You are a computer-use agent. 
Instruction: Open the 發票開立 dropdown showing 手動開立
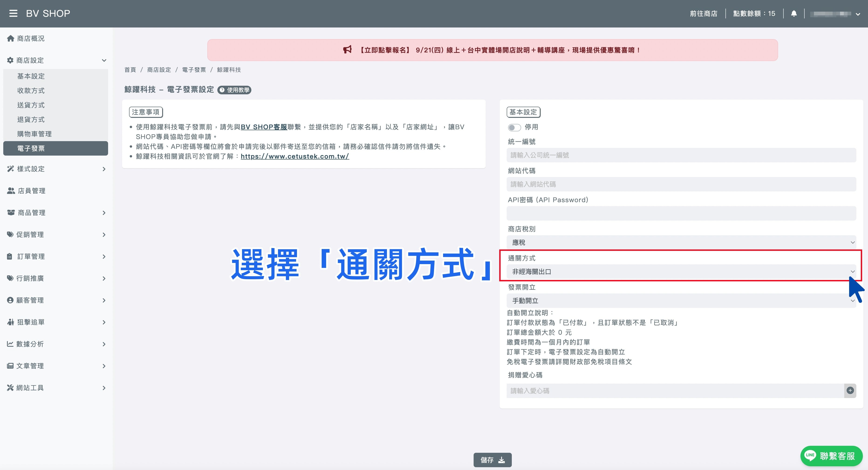tap(681, 300)
